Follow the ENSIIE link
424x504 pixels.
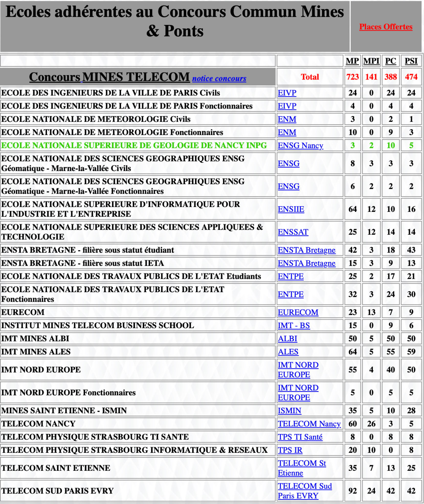pos(291,209)
